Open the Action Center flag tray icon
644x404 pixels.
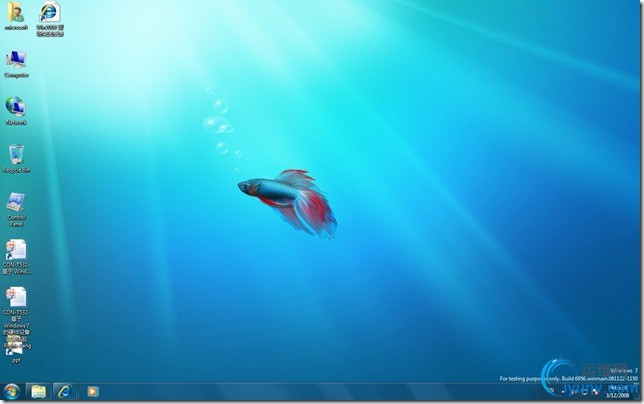[x=595, y=392]
